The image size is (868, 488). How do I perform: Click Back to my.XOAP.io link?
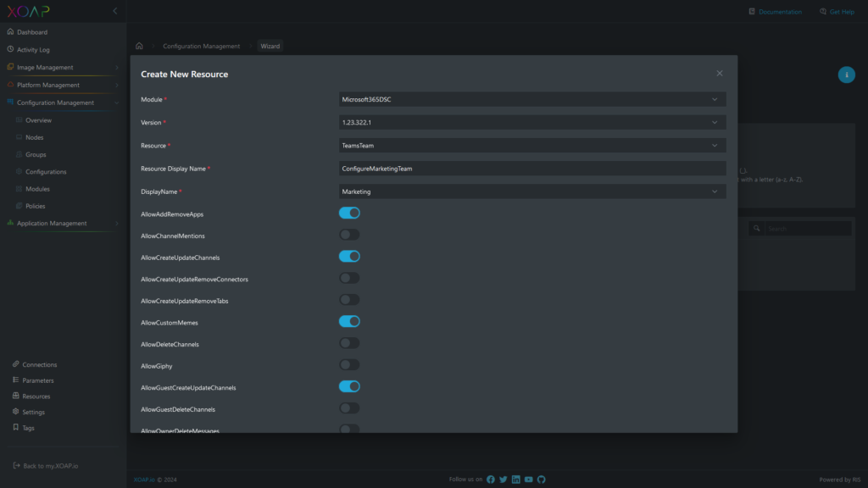click(x=50, y=466)
